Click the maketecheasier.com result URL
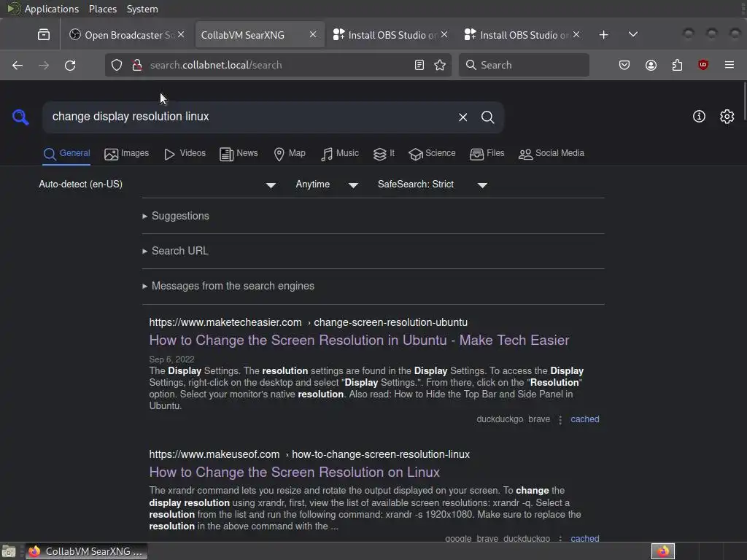747x560 pixels. click(309, 322)
